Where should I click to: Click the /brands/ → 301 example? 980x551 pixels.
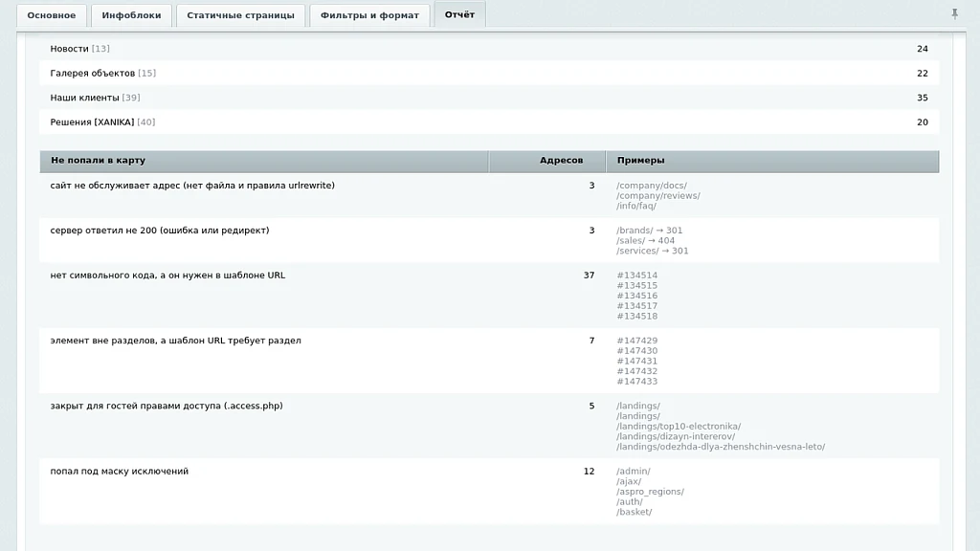[x=650, y=231]
